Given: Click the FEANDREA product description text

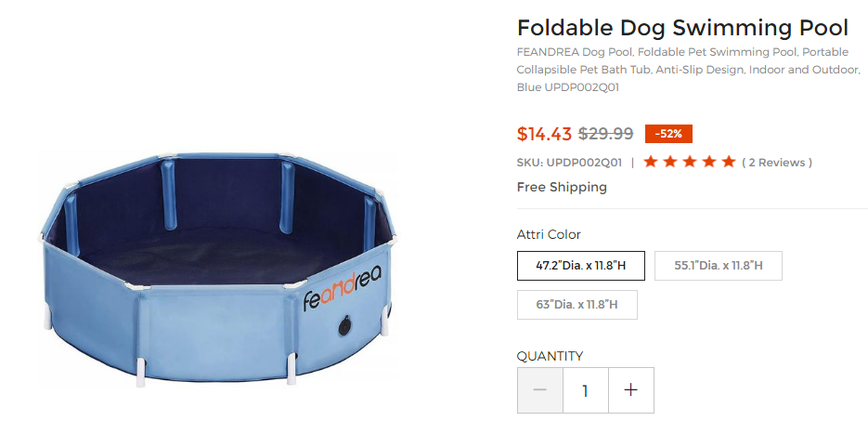Looking at the screenshot, I should (688, 70).
